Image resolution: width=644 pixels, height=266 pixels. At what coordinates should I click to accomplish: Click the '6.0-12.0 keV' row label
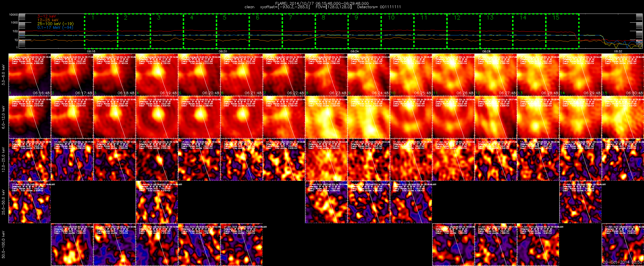3,117
